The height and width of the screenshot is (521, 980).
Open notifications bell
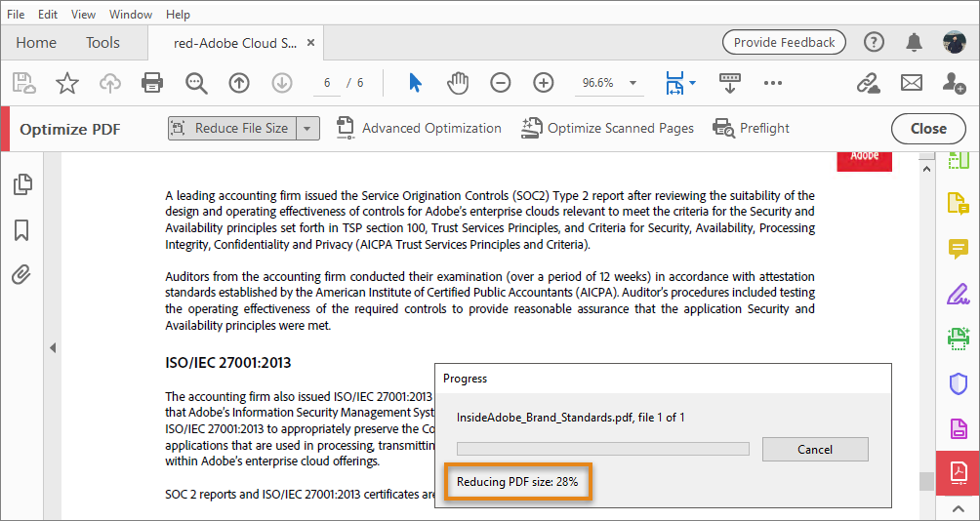(915, 43)
